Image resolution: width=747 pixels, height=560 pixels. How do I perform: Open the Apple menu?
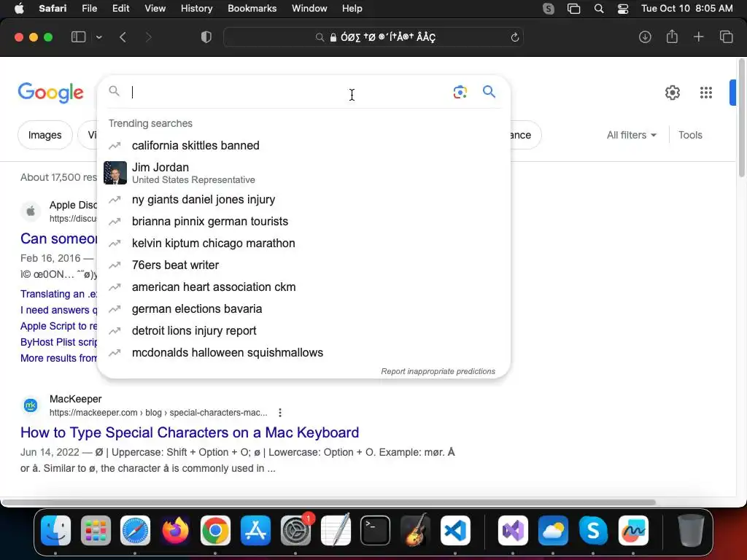(19, 8)
